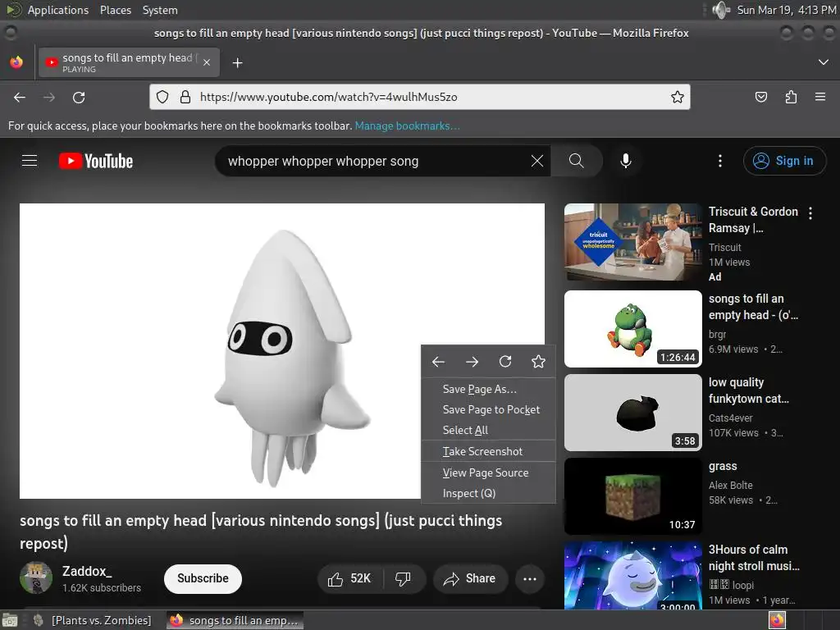Open the System menu in top panel
Image resolution: width=840 pixels, height=630 pixels.
click(160, 10)
